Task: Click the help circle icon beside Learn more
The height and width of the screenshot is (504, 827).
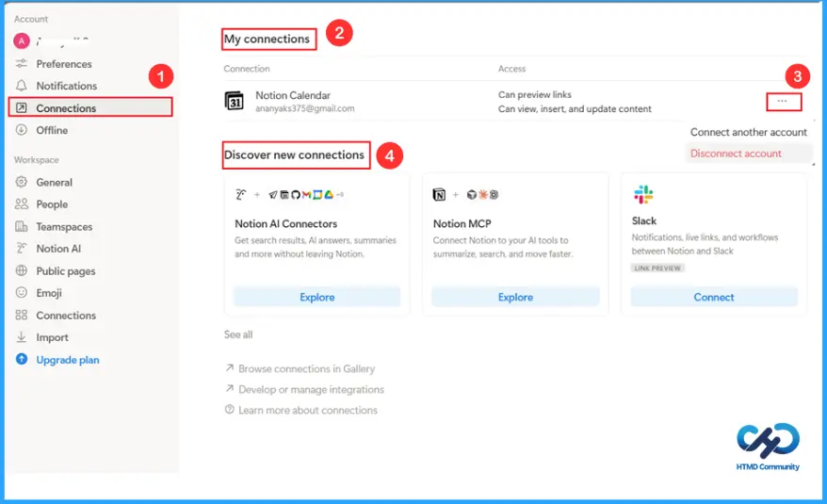Action: click(230, 410)
